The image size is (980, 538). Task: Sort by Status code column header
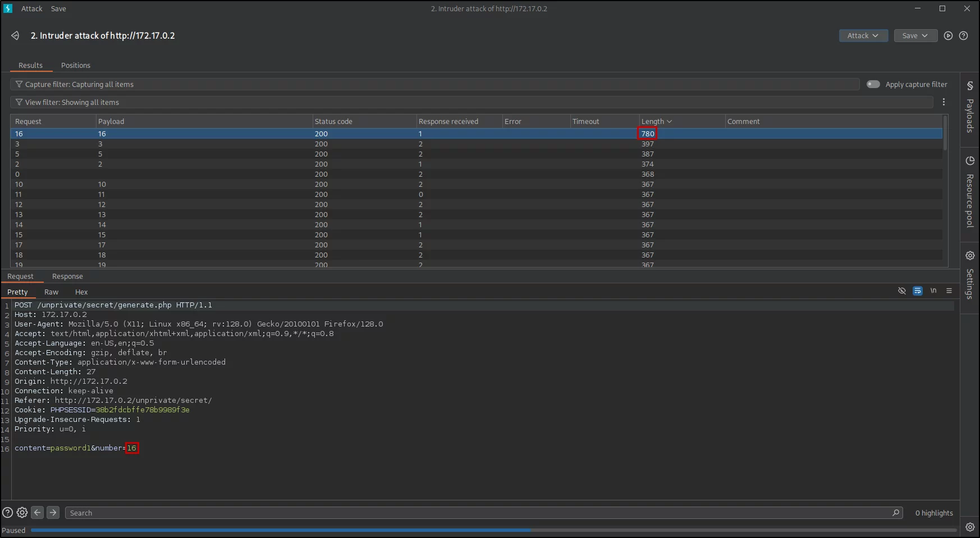(364, 121)
